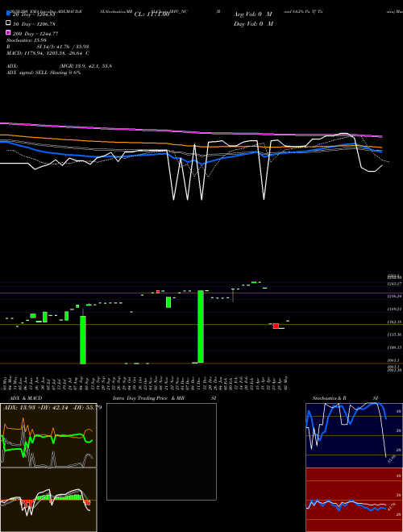Click the 'Day Vol: 0 M' label
Viewport: 403px width, 532px height.
coord(253,23)
